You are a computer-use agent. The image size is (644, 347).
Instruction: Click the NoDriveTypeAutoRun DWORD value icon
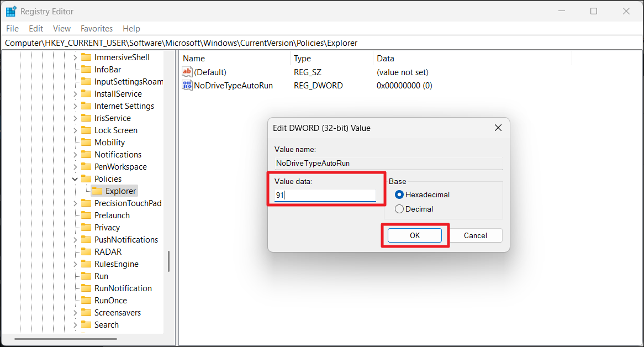coord(187,86)
